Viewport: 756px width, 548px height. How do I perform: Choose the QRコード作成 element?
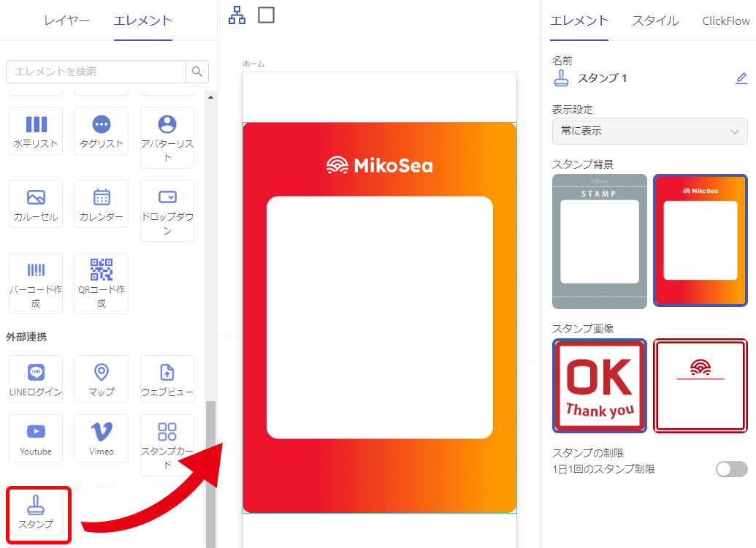click(x=102, y=283)
